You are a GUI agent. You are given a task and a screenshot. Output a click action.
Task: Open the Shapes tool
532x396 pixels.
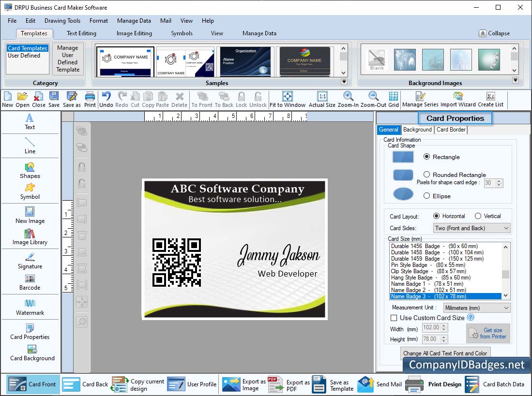pos(30,170)
